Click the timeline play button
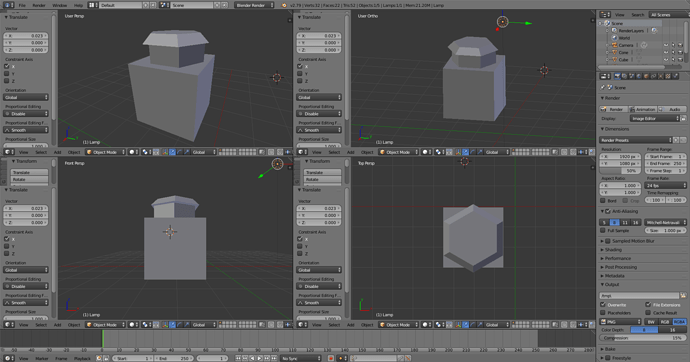This screenshot has height=362, width=690. point(260,358)
